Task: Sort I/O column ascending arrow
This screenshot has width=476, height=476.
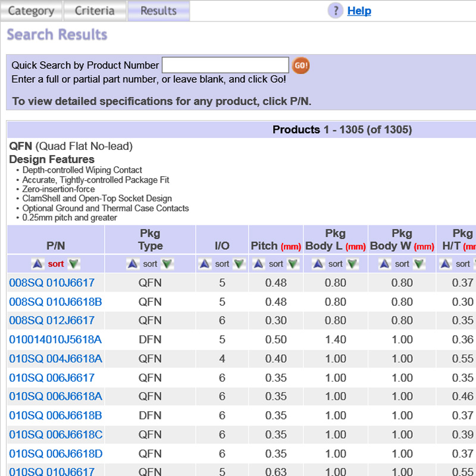Action: pos(205,264)
